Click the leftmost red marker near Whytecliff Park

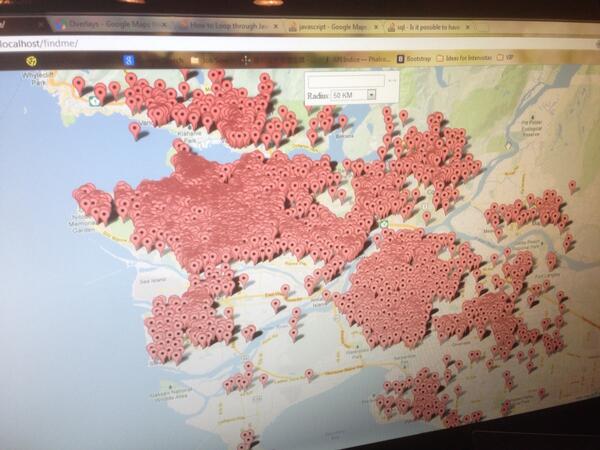pyautogui.click(x=78, y=85)
